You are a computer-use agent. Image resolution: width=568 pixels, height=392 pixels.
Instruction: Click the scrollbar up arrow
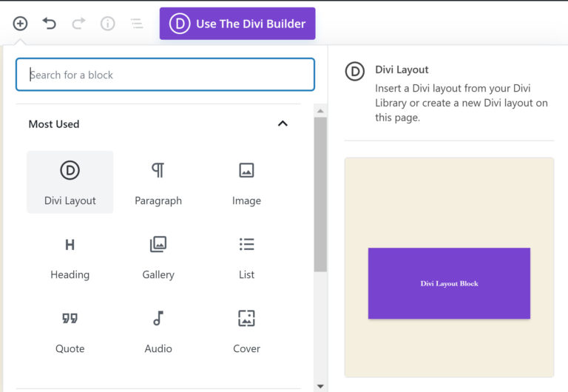(320, 111)
